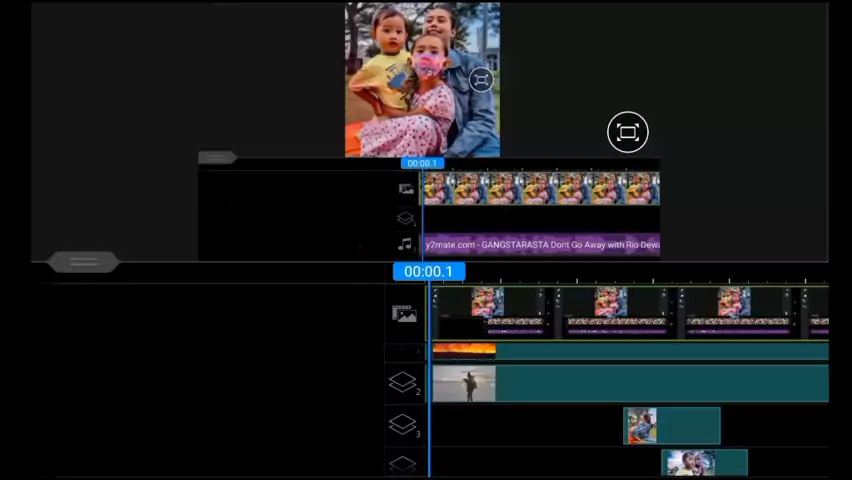Select the GANGSTARASTA audio clip

pos(541,245)
